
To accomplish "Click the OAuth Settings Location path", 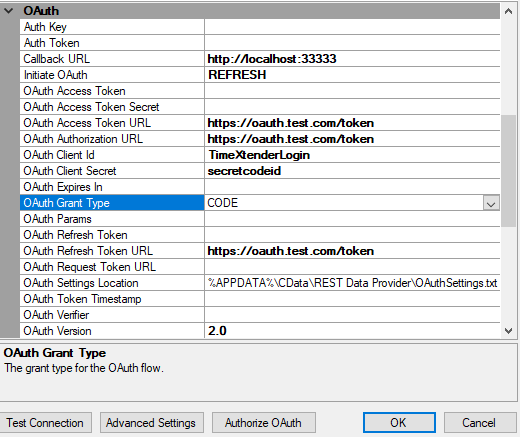I will pos(352,283).
